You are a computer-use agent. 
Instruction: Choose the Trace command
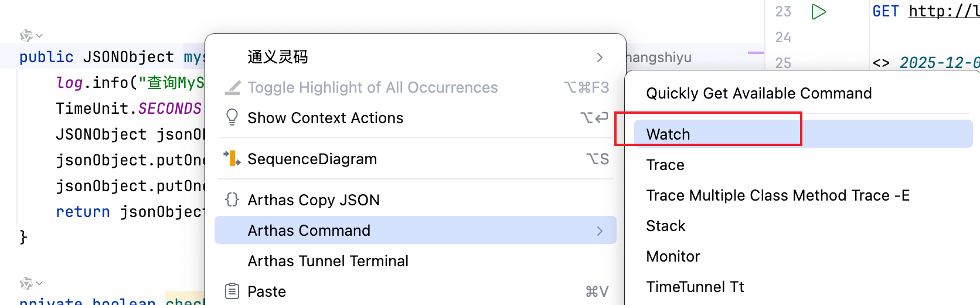665,165
